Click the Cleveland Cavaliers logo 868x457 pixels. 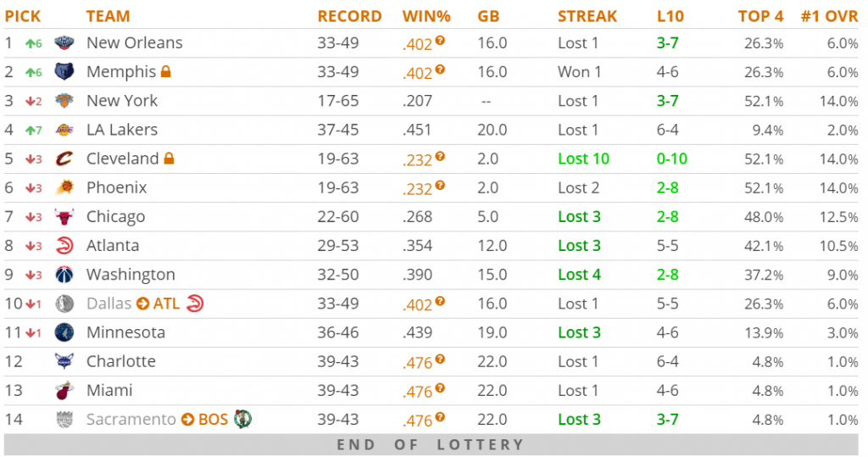(64, 159)
